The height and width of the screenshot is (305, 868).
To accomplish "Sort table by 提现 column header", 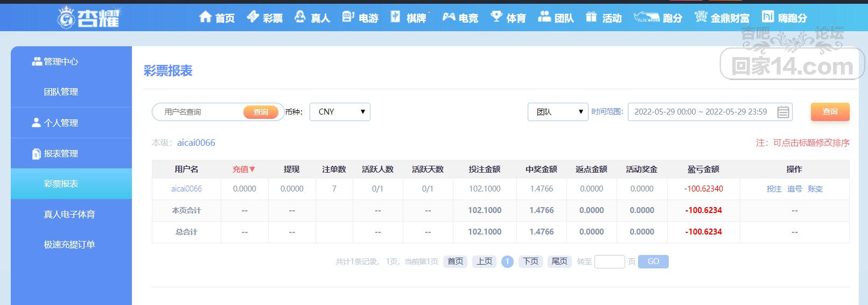I will tap(291, 169).
